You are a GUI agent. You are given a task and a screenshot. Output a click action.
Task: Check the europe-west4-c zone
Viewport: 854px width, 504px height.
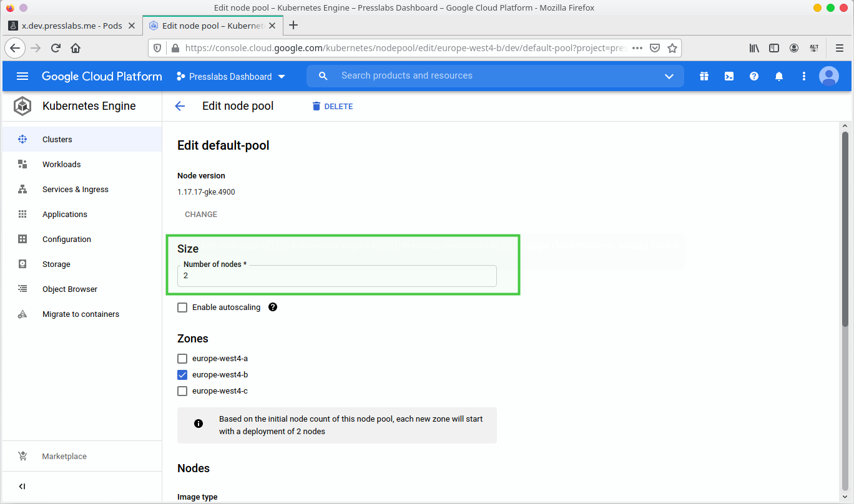click(182, 391)
